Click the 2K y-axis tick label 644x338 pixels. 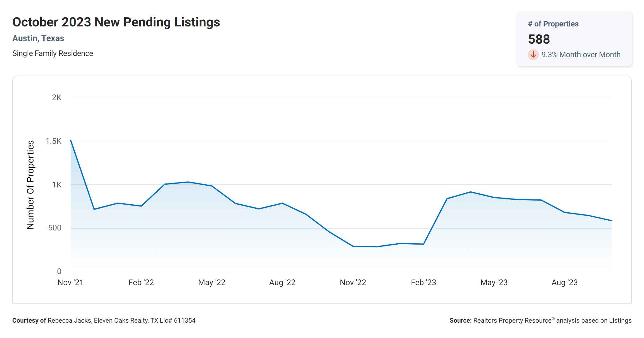pyautogui.click(x=57, y=98)
